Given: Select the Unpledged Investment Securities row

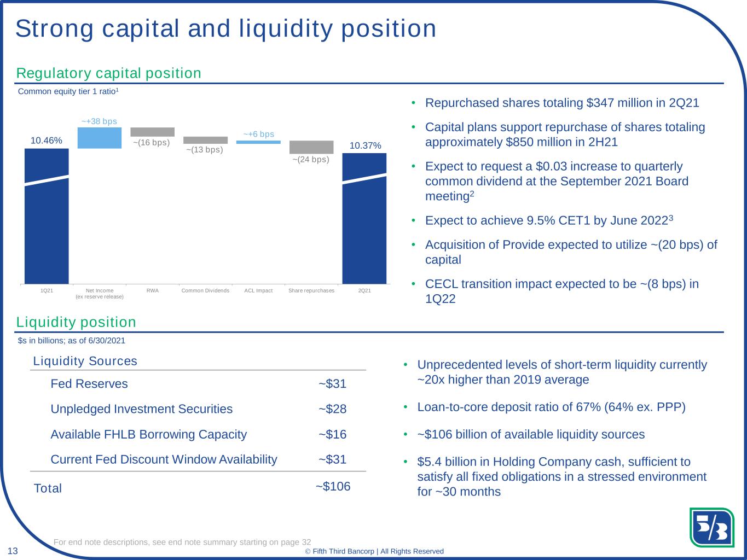Looking at the screenshot, I should point(198,409).
